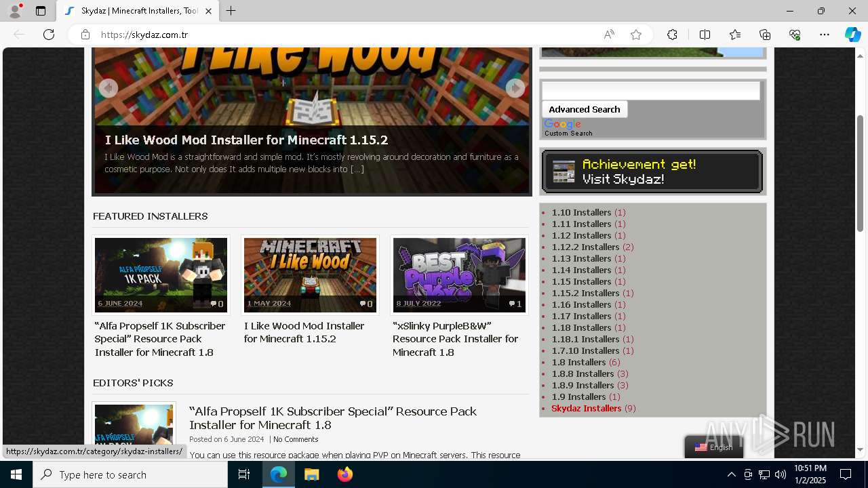Toggle Read aloud icon in address bar

tap(609, 35)
